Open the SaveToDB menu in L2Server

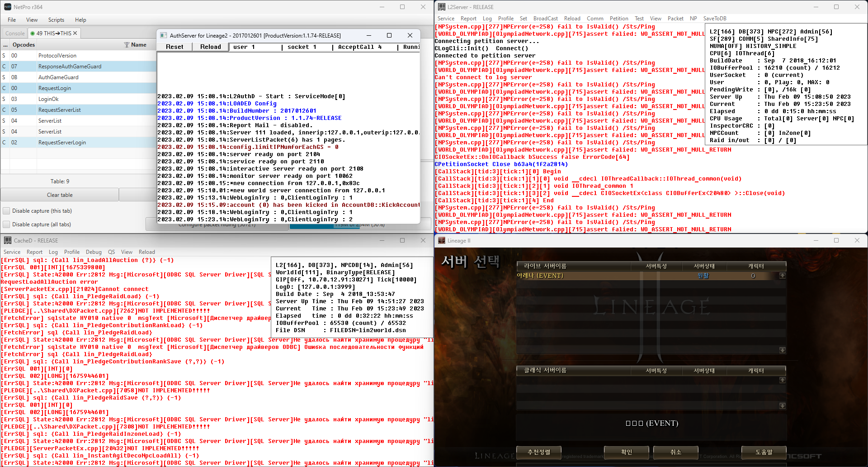tap(715, 19)
